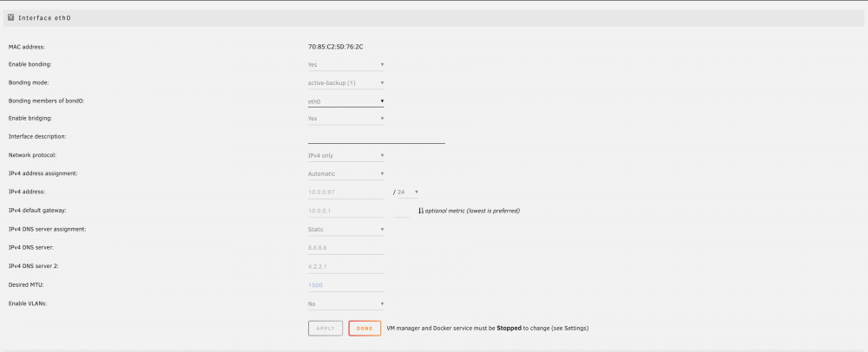Click the Interface description input field

coord(377,136)
